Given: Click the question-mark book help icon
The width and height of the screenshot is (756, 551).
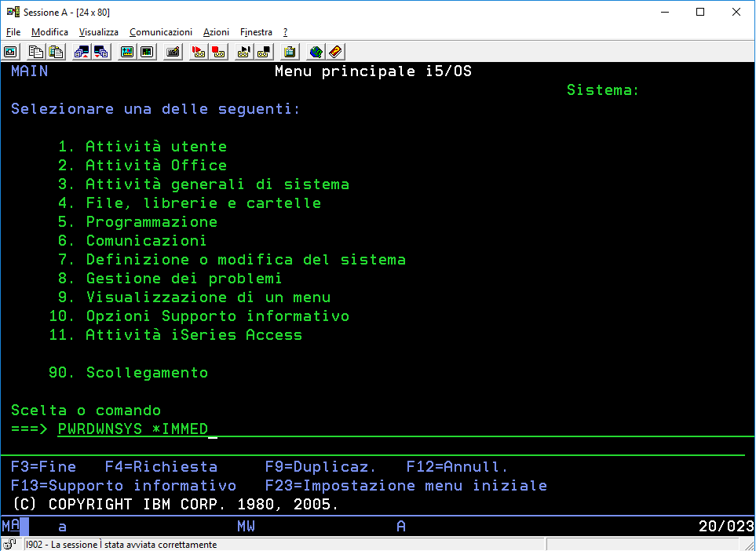Looking at the screenshot, I should (x=335, y=52).
